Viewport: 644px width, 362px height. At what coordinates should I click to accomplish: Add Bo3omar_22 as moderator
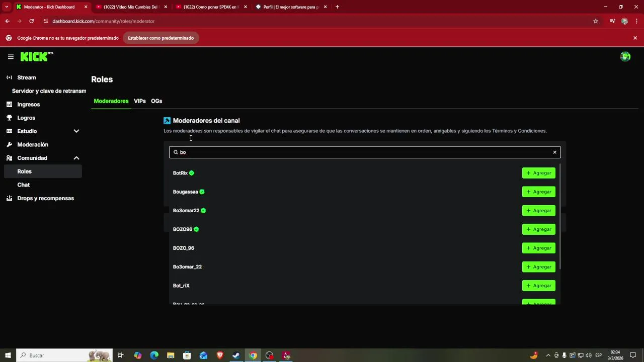click(x=539, y=267)
